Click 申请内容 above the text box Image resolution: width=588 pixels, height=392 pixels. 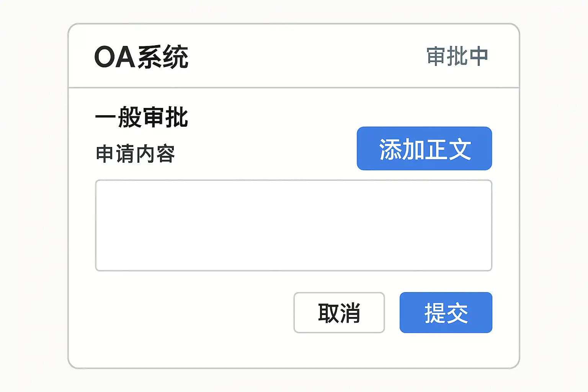click(135, 154)
